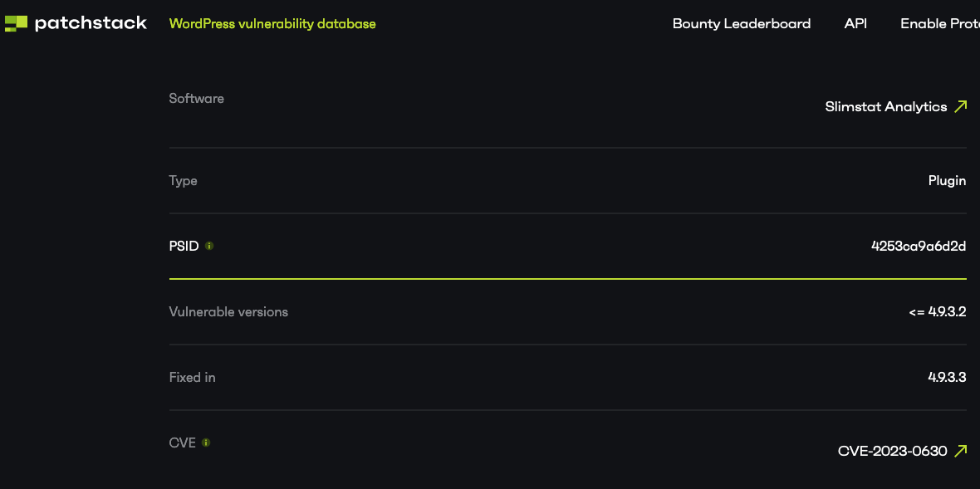This screenshot has height=489, width=980.
Task: Open WordPress vulnerability database link
Action: (272, 24)
